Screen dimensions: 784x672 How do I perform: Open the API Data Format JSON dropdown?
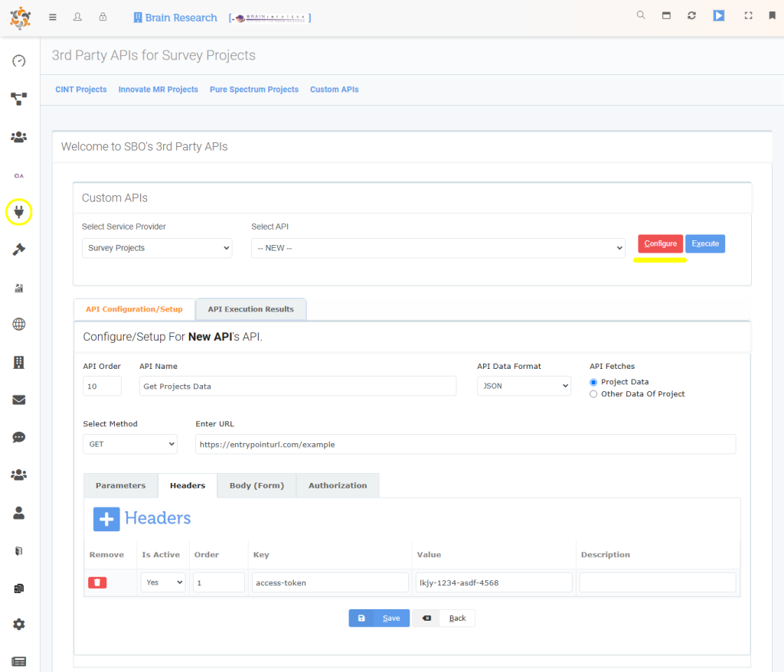click(x=524, y=386)
